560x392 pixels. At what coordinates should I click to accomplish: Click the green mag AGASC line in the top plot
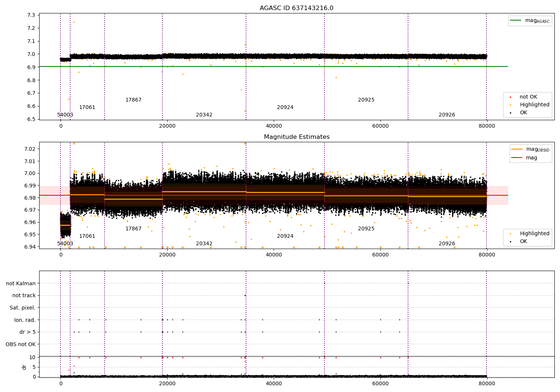coord(274,66)
